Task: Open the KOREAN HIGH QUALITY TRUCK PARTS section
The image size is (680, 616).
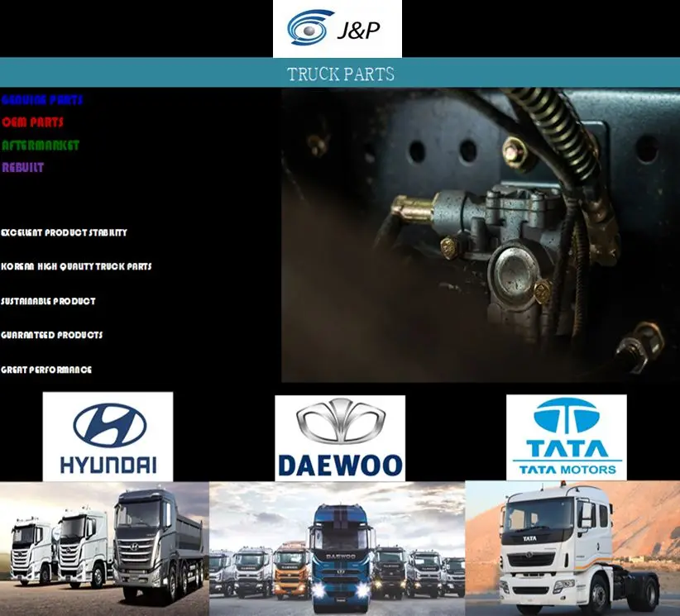Action: (x=76, y=266)
